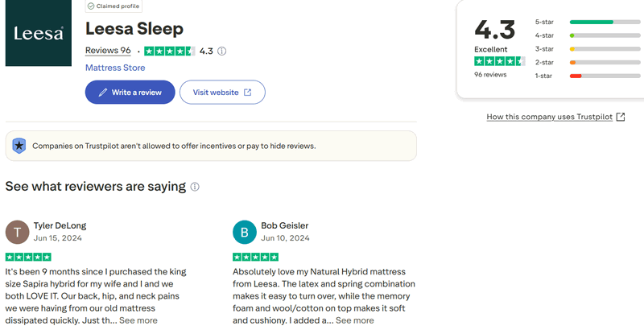The height and width of the screenshot is (330, 644).
Task: Open the Mattress Store category link
Action: point(115,68)
